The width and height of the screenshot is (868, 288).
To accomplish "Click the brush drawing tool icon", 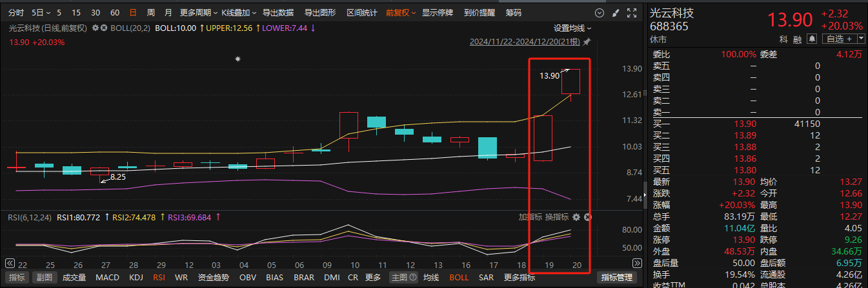I will coord(615,12).
